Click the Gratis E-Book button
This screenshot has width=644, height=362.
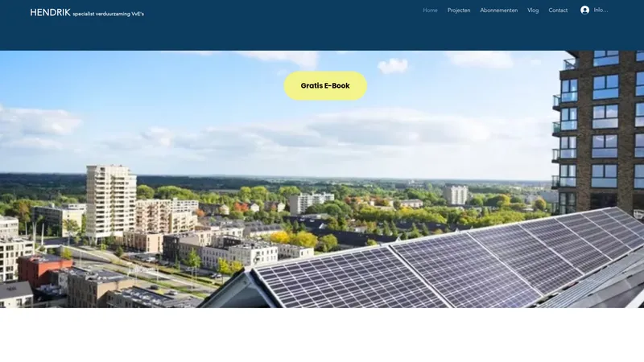325,86
